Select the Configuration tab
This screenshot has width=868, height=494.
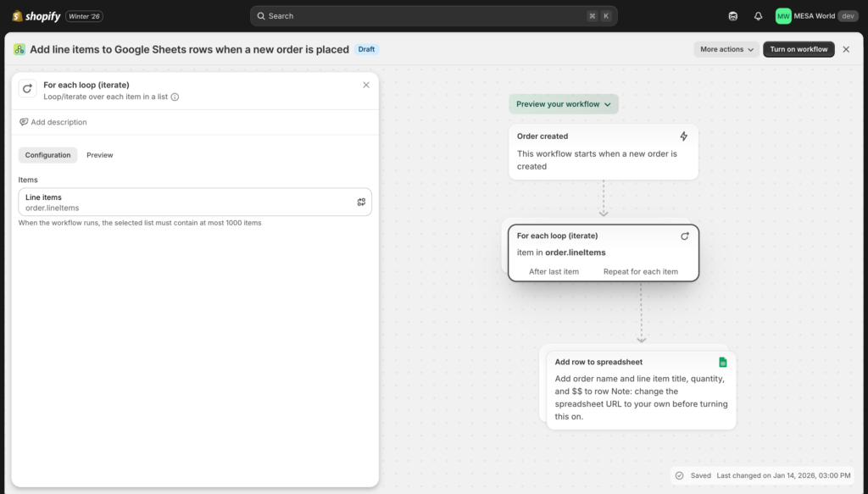[47, 155]
